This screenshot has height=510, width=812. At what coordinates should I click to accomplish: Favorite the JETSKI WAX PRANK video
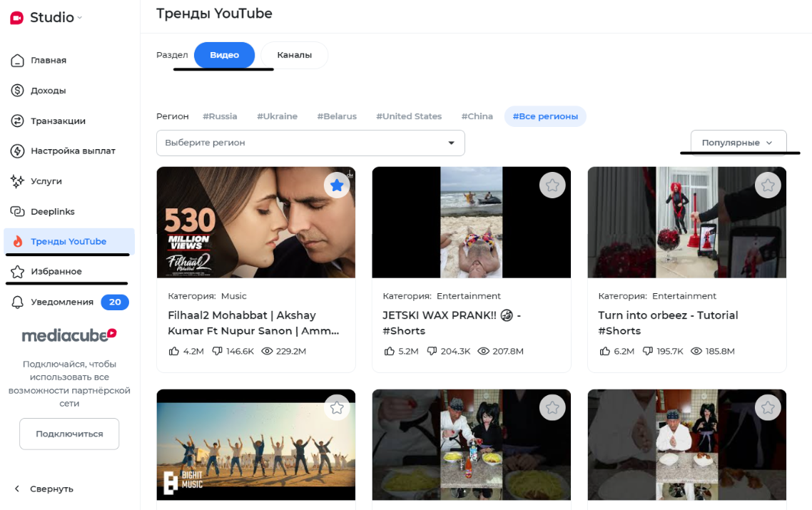552,185
